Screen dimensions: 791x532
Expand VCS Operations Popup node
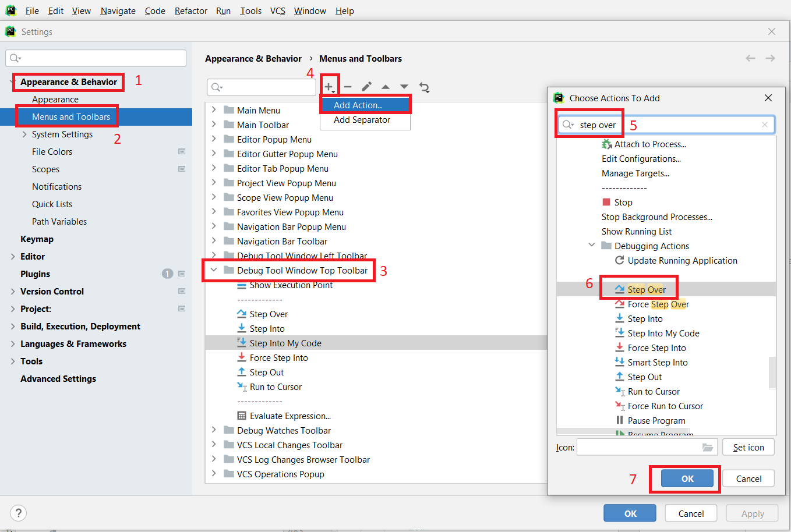point(214,474)
